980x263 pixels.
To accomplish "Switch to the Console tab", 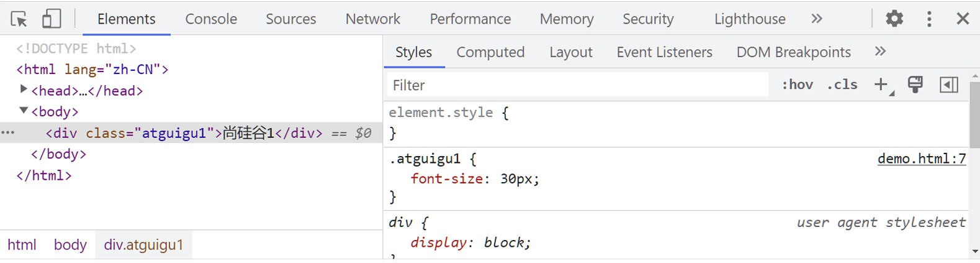I will point(211,19).
